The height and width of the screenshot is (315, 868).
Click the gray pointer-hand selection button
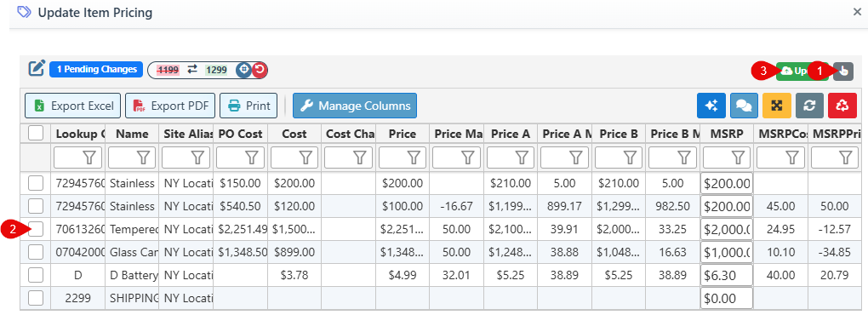(843, 71)
